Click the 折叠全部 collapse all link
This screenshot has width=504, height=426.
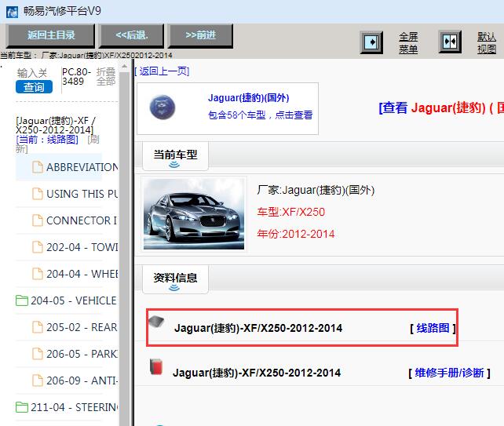point(106,76)
